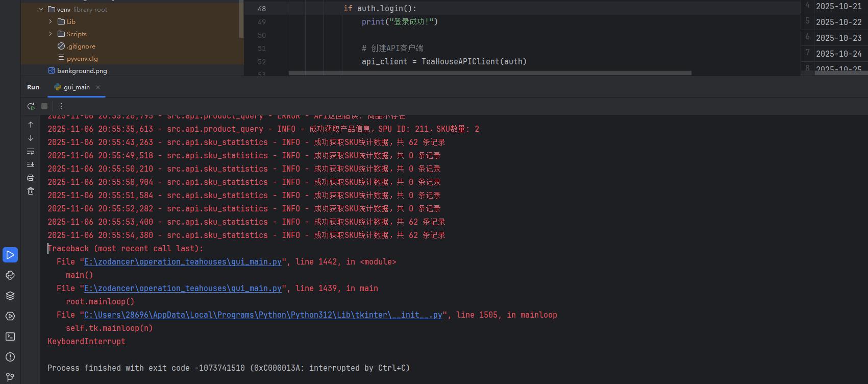This screenshot has width=868, height=384.
Task: Click the 20:55:49,518 sku_statistics log line
Action: tap(244, 156)
